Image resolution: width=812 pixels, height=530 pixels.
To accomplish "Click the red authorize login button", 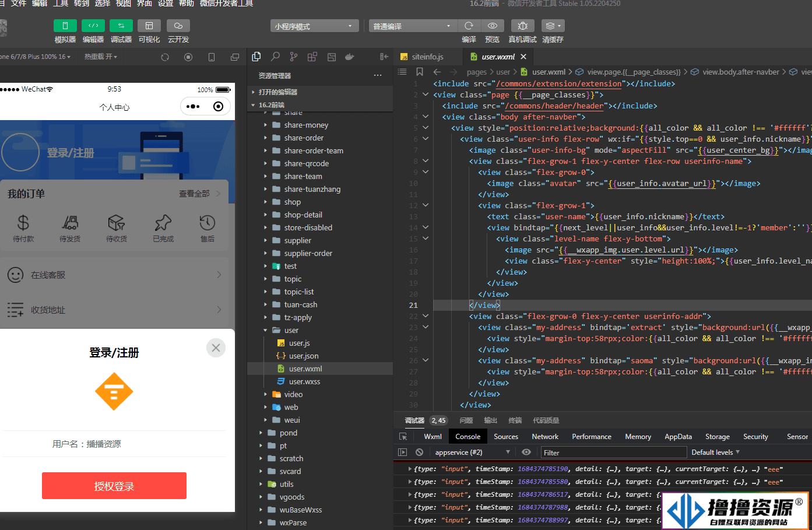I will coord(114,486).
